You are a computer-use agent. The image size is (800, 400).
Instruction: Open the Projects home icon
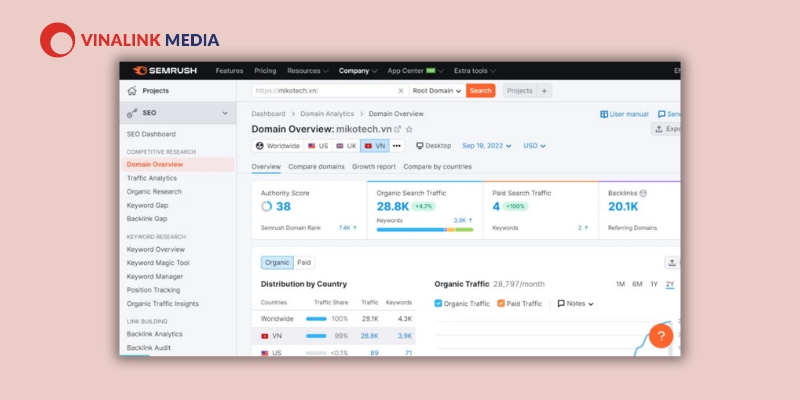132,91
